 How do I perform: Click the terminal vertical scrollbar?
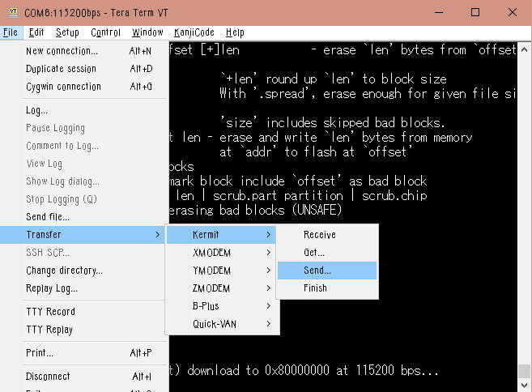(525, 202)
